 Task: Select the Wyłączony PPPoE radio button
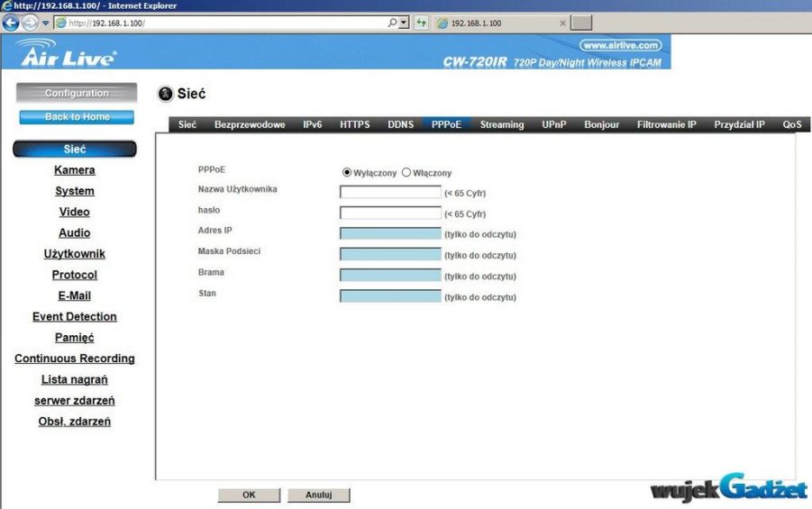(x=347, y=172)
